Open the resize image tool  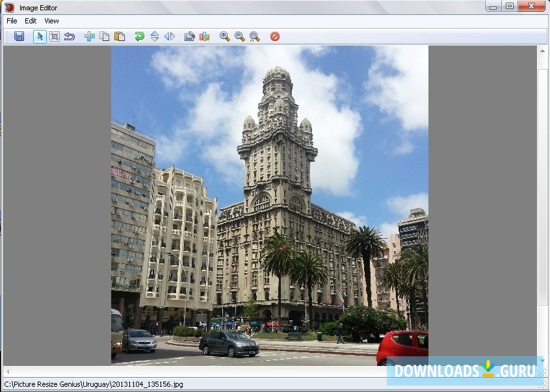coord(88,36)
